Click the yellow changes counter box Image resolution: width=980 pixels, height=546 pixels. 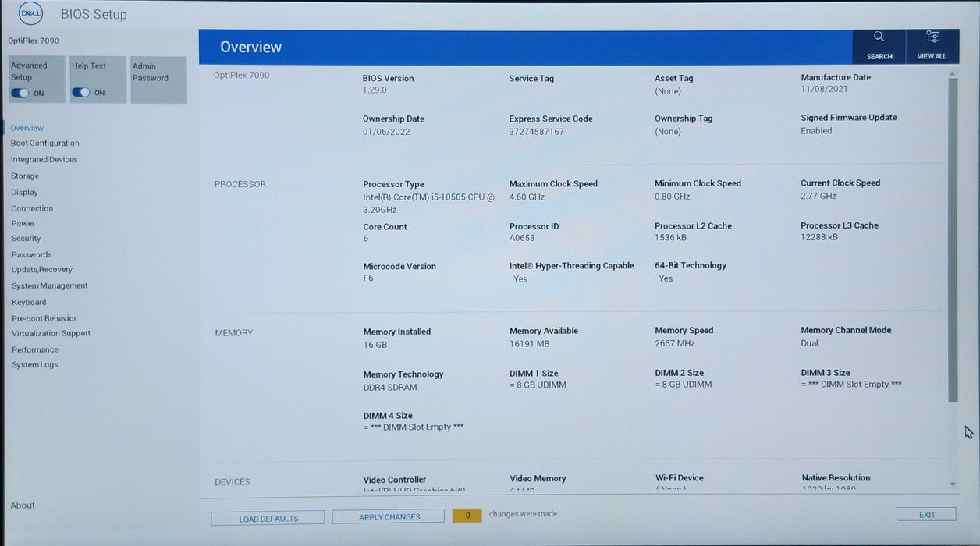[467, 516]
